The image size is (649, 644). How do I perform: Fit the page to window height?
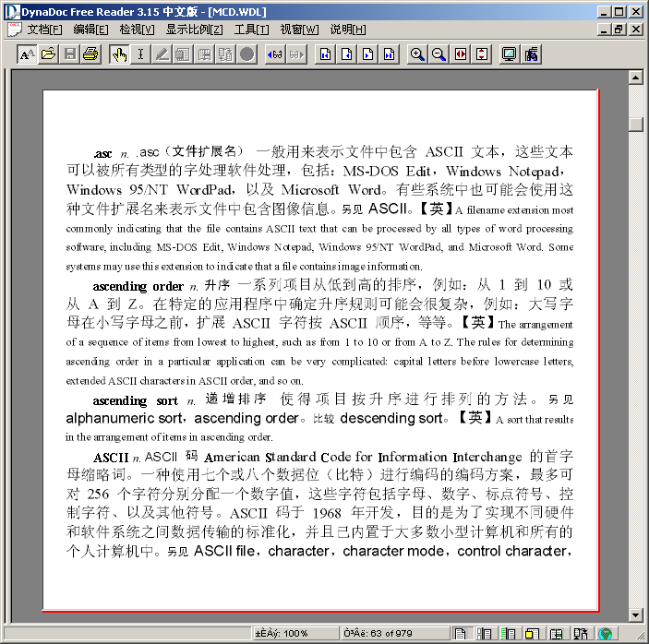tap(482, 54)
